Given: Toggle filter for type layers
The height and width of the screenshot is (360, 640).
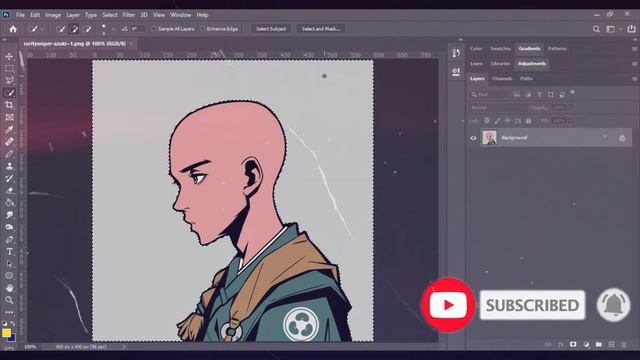Looking at the screenshot, I should (x=540, y=94).
